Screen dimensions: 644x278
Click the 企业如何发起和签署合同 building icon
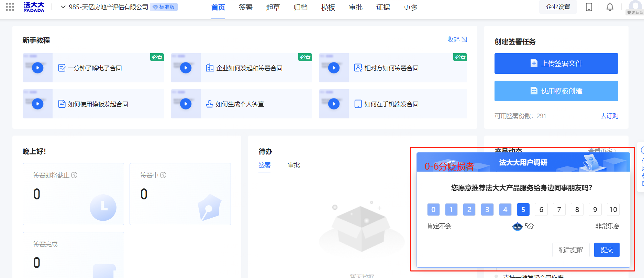pos(210,68)
